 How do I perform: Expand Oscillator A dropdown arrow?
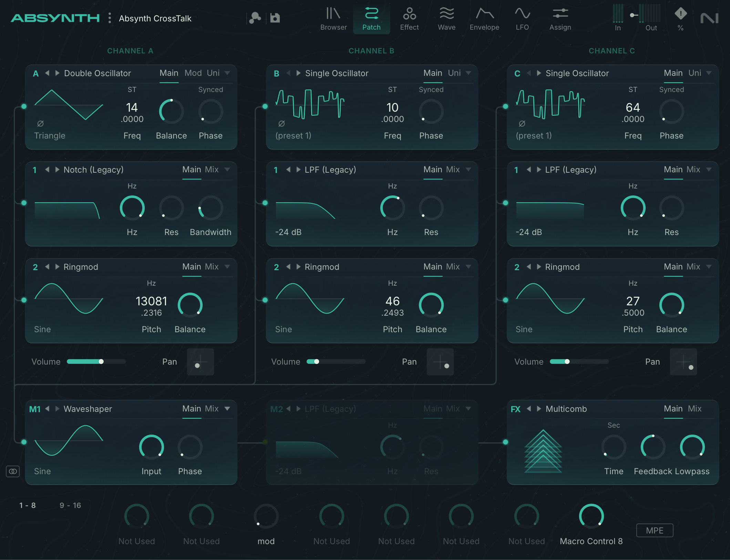tap(227, 73)
